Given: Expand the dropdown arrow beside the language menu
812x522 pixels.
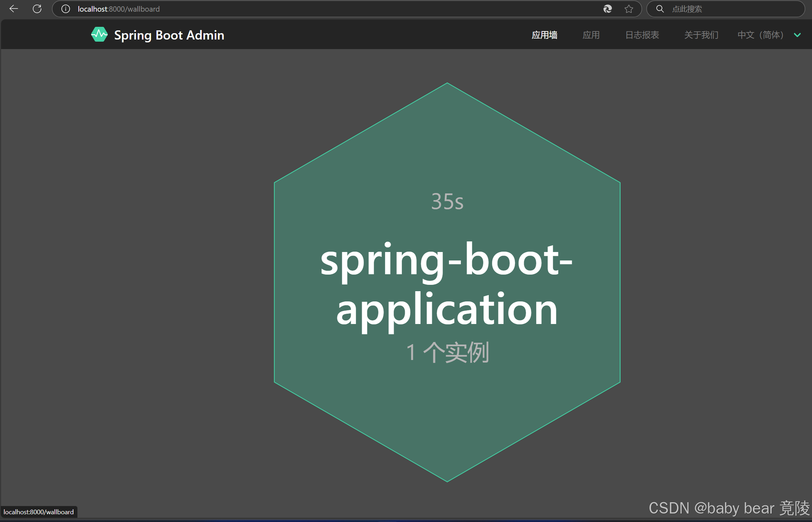Looking at the screenshot, I should (x=798, y=35).
